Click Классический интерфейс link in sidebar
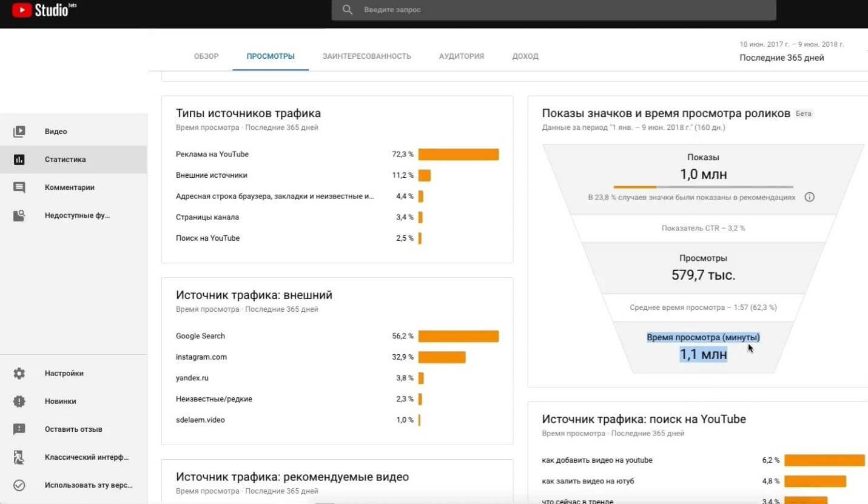Image resolution: width=868 pixels, height=504 pixels. pyautogui.click(x=86, y=457)
